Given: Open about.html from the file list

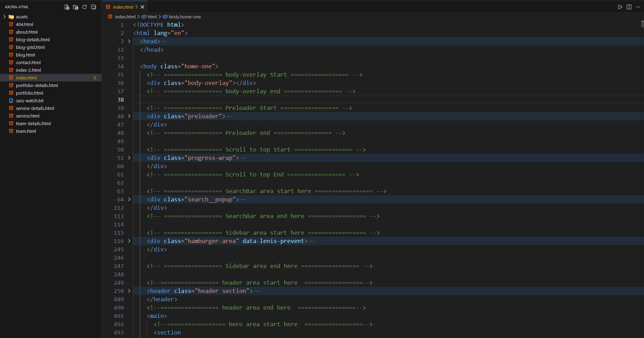Looking at the screenshot, I should coord(27,32).
